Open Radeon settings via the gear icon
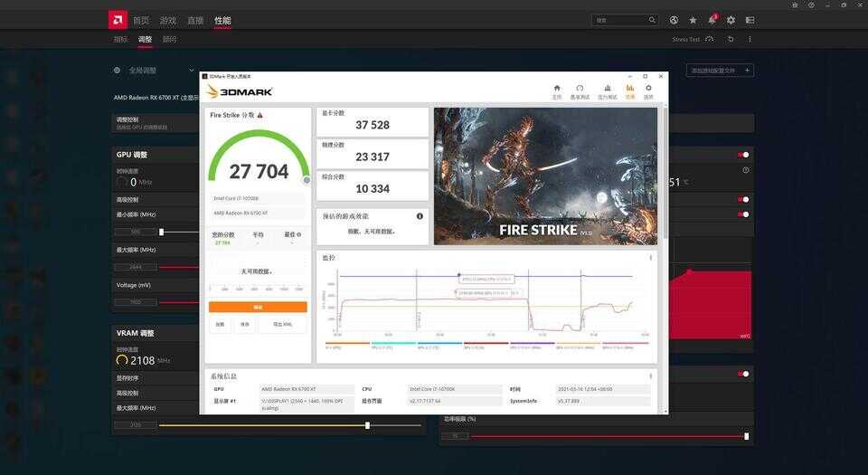Screen dimensions: 868x475 point(731,20)
